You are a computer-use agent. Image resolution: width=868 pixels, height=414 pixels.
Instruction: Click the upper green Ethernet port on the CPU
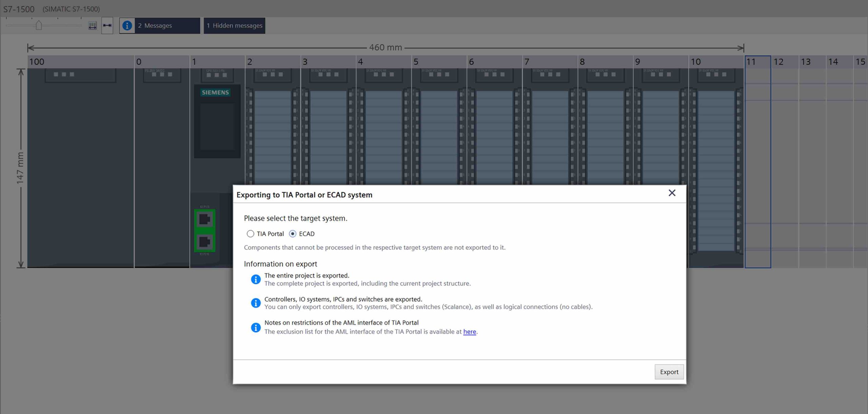click(x=204, y=220)
